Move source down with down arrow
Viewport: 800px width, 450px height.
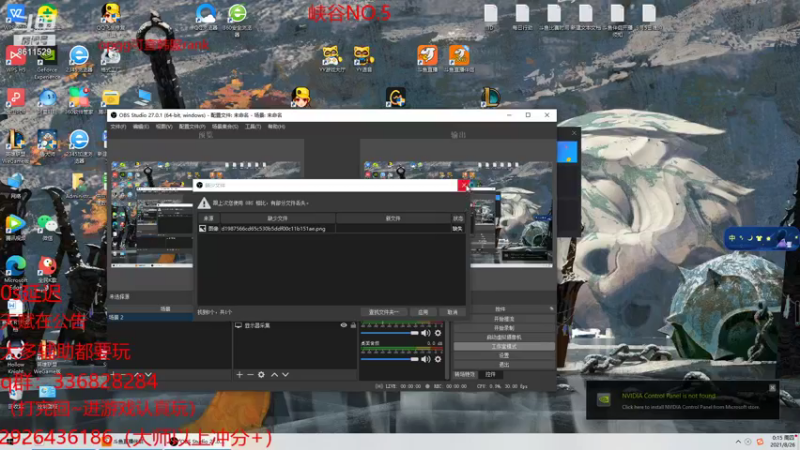click(285, 374)
